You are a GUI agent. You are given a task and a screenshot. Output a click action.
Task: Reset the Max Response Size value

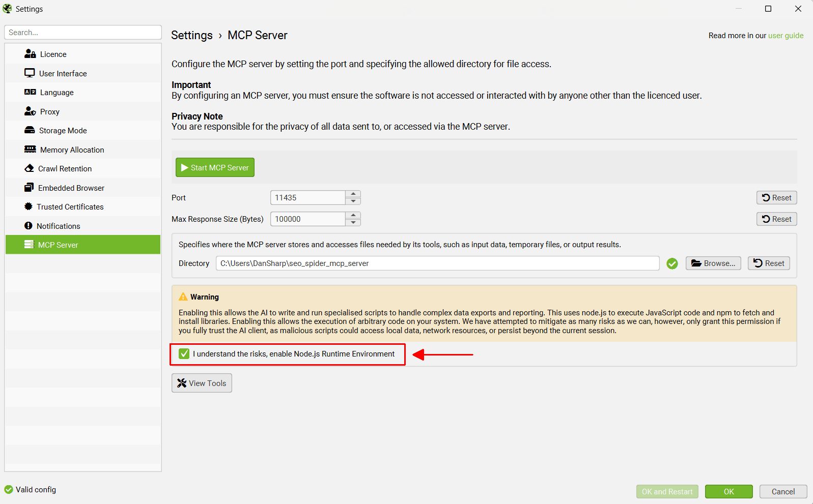(777, 219)
